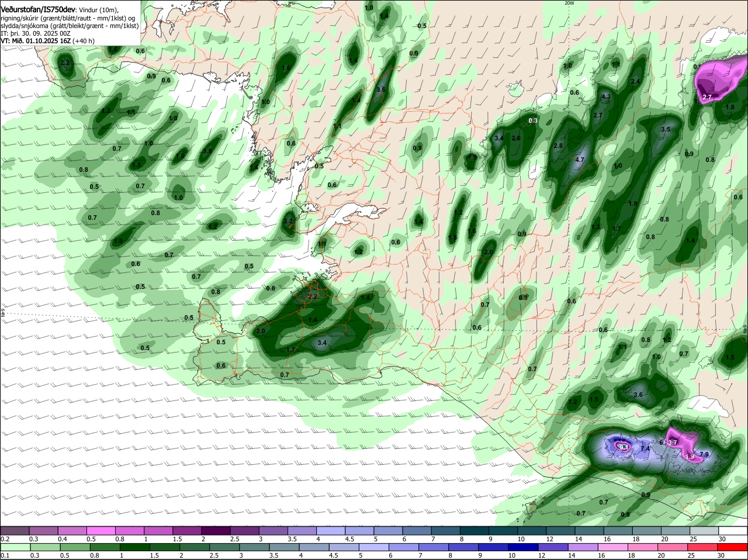Click the 3.5 precipitation value label
Screen dimensions: 748x560
tap(666, 129)
